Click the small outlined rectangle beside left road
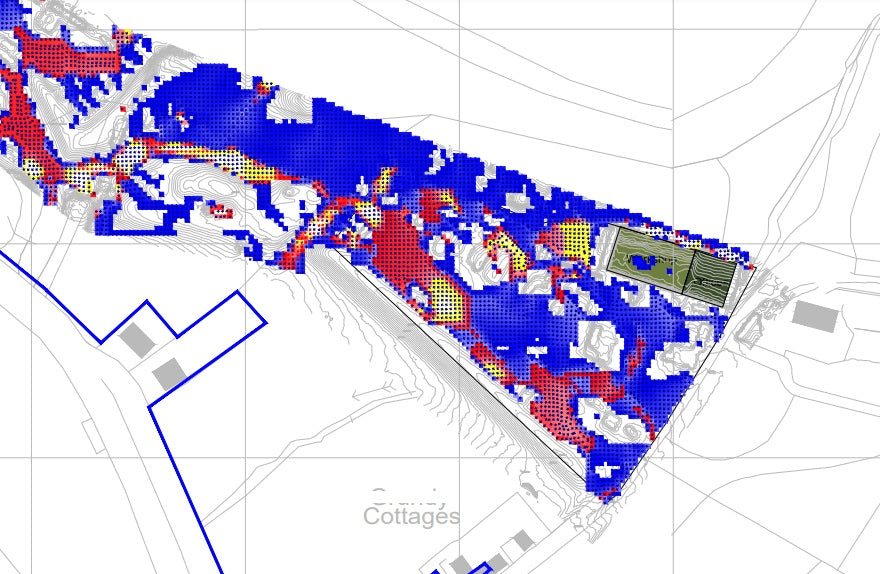880x574 pixels. [x=93, y=436]
